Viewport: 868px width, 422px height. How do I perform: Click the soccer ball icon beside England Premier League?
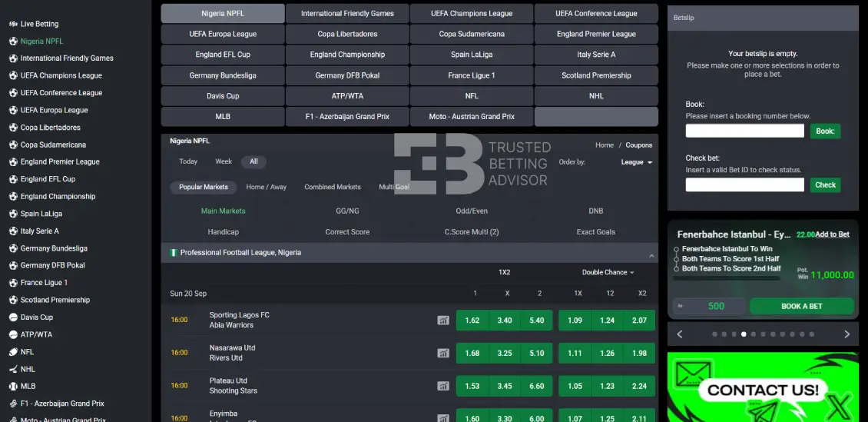pos(13,161)
